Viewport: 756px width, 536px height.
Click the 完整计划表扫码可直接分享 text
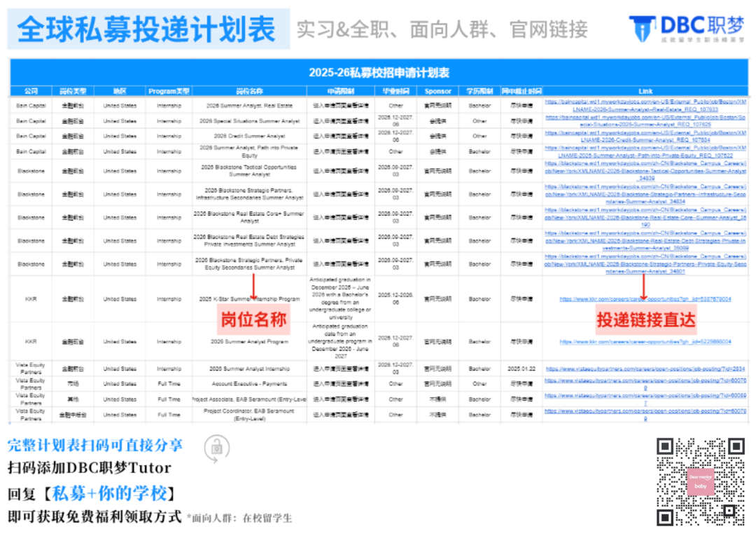pos(95,445)
